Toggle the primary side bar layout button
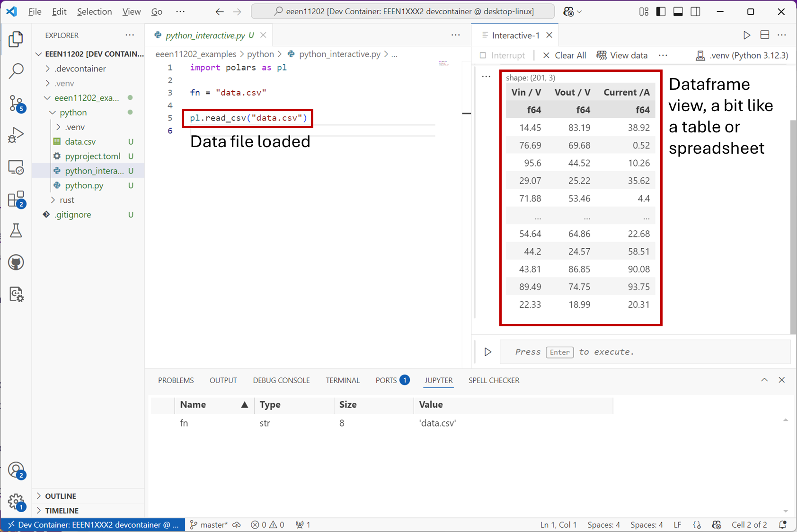 [x=661, y=11]
